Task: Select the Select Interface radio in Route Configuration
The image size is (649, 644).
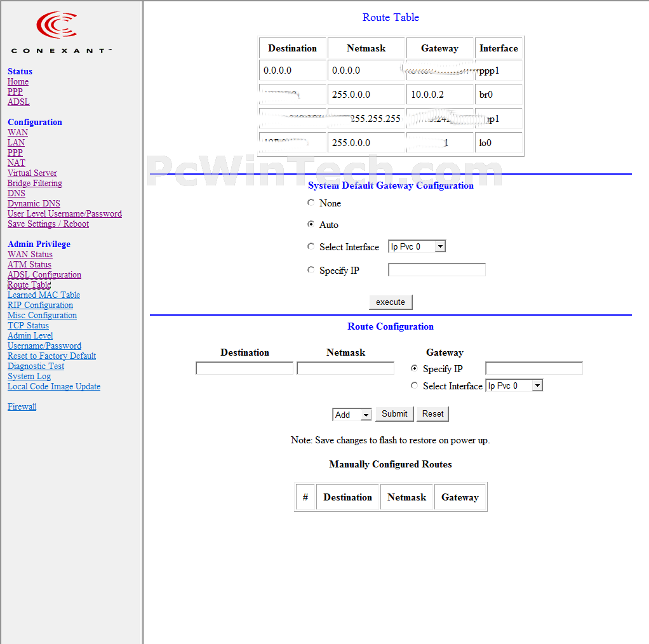Action: (414, 386)
